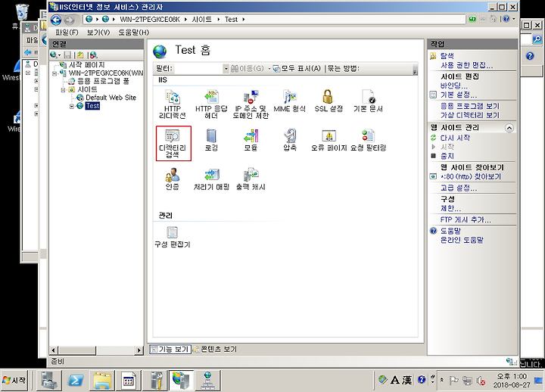Open the 파일(F) menu

pos(67,33)
